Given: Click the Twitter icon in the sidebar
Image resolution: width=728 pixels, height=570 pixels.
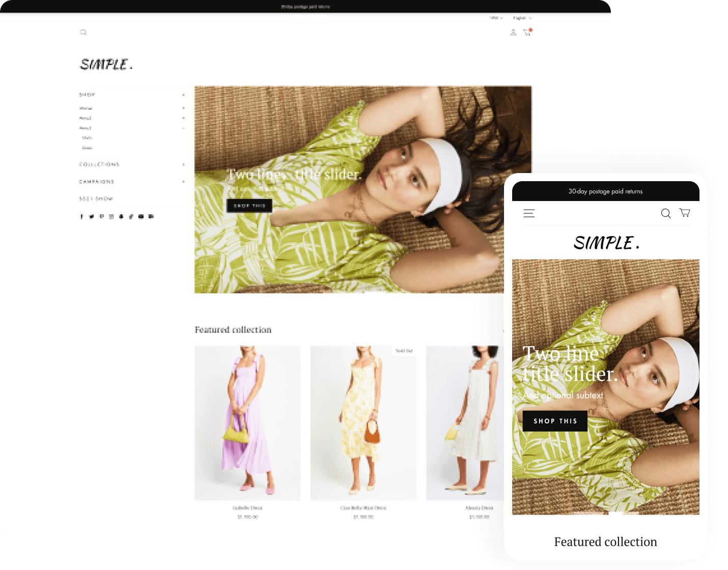Looking at the screenshot, I should [91, 216].
